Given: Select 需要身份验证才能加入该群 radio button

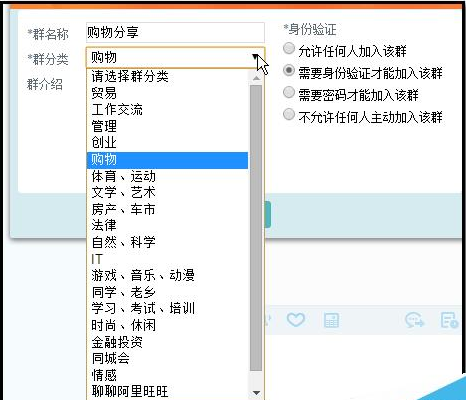Looking at the screenshot, I should pos(289,71).
